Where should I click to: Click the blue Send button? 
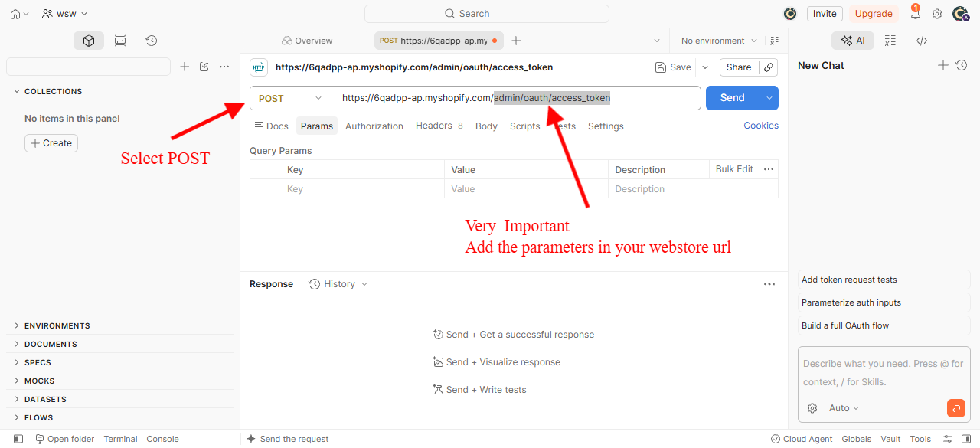733,98
